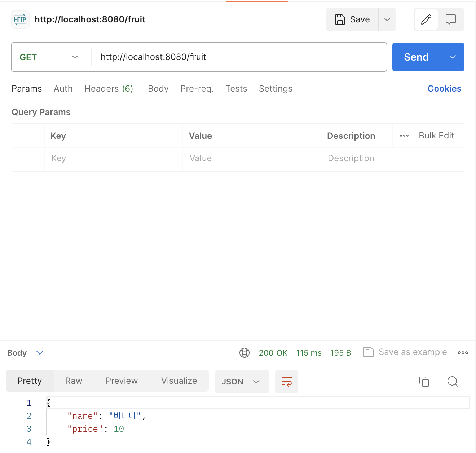Select the Pretty view tab

(x=30, y=381)
